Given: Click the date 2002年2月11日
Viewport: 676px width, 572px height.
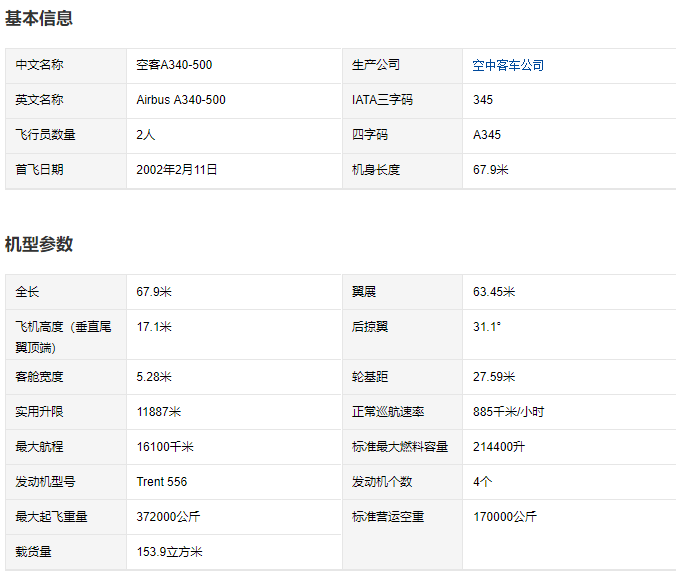Looking at the screenshot, I should click(177, 169).
